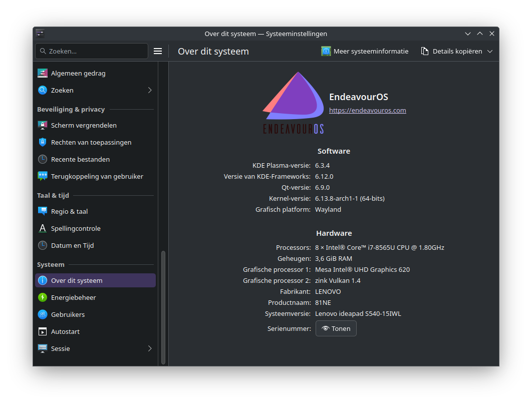Open Energiebeheer lightning icon
532x405 pixels.
point(43,297)
